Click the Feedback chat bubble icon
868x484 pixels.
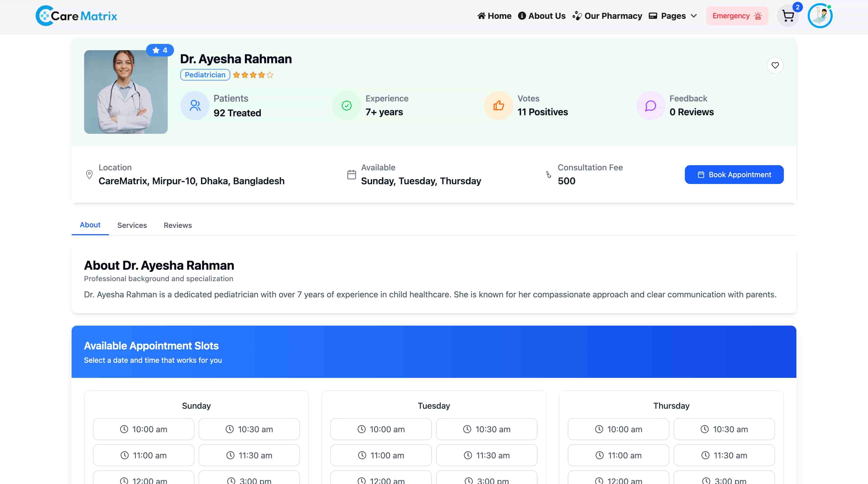click(x=651, y=106)
